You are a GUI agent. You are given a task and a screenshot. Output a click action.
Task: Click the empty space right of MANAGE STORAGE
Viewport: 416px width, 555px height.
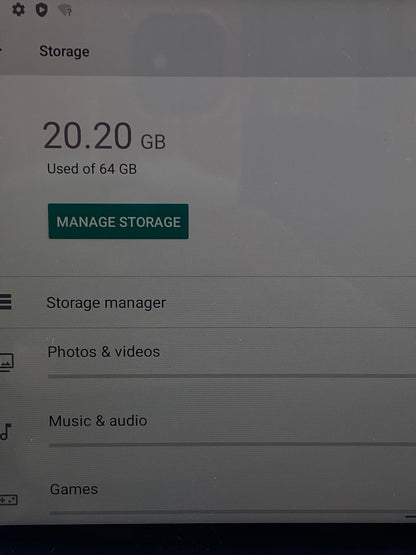[301, 221]
